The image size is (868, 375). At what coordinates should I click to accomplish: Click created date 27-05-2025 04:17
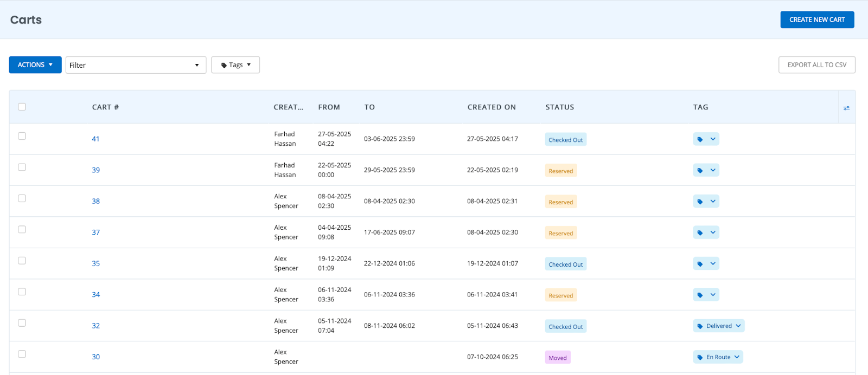tap(493, 139)
